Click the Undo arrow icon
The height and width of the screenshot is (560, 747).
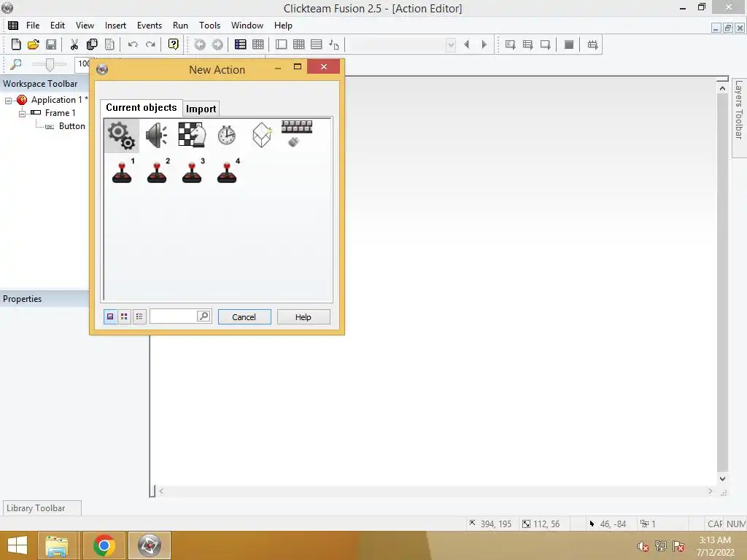click(133, 44)
